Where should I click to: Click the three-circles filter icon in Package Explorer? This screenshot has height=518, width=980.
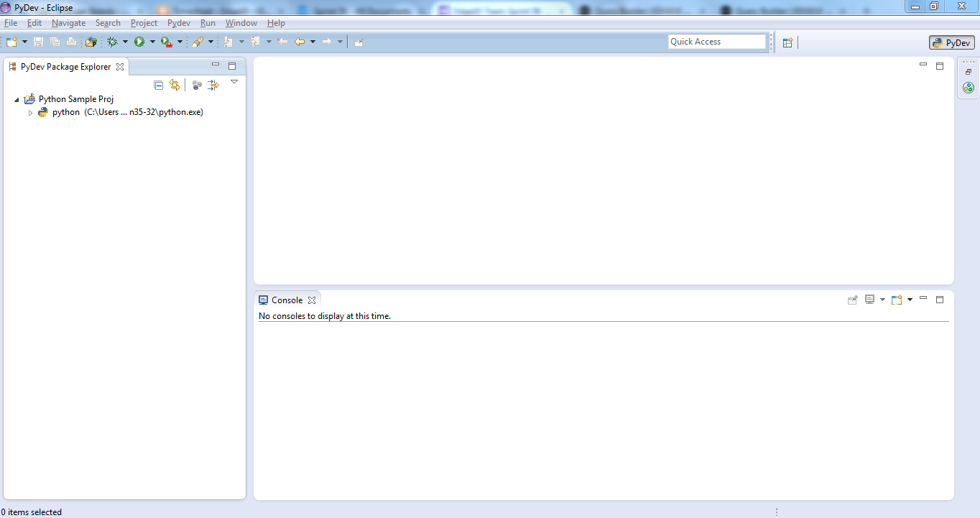(197, 85)
